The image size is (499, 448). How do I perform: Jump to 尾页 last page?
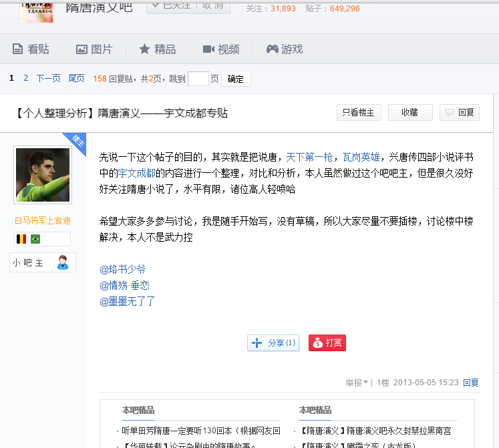(x=76, y=78)
